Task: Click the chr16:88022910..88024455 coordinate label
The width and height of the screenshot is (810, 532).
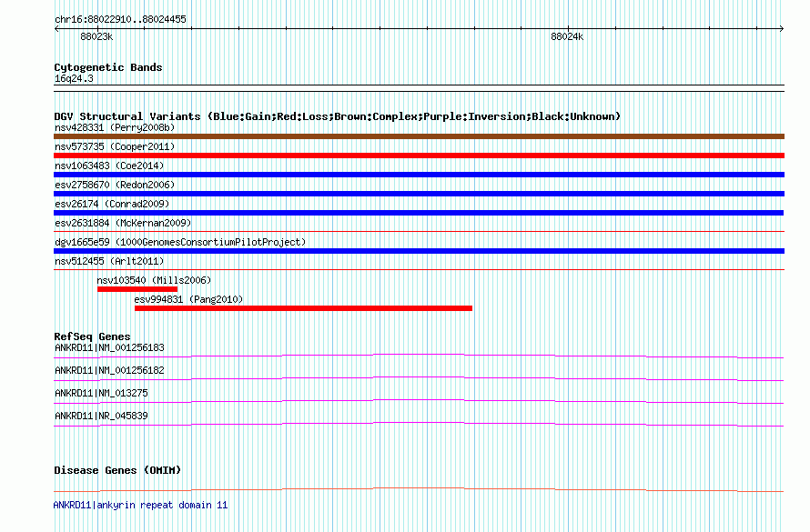Action: [120, 19]
